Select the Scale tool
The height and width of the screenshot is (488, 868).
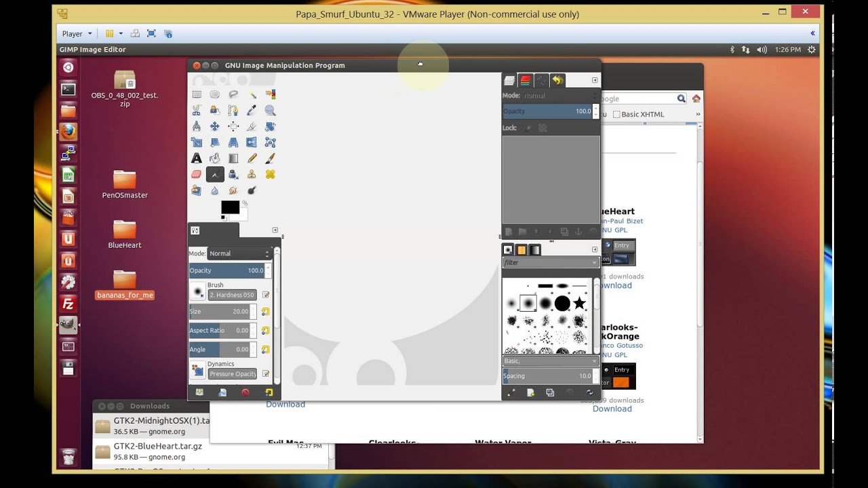coord(197,142)
